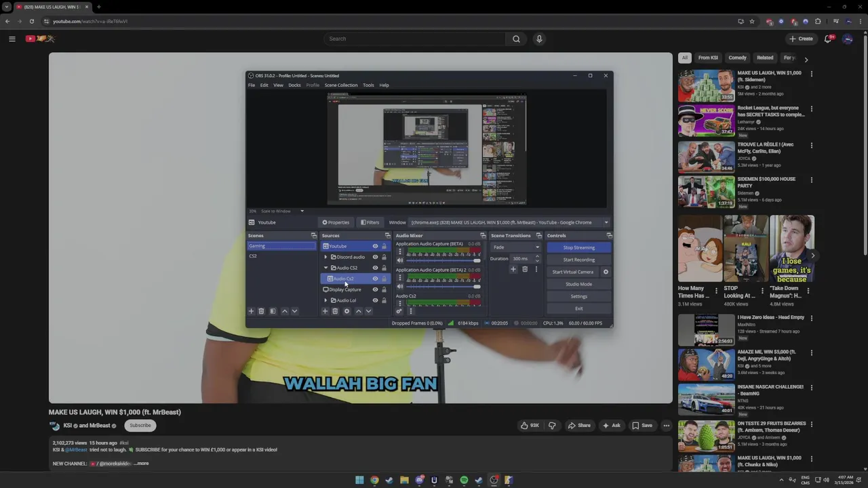Add a scene transition with plus icon

(x=513, y=269)
